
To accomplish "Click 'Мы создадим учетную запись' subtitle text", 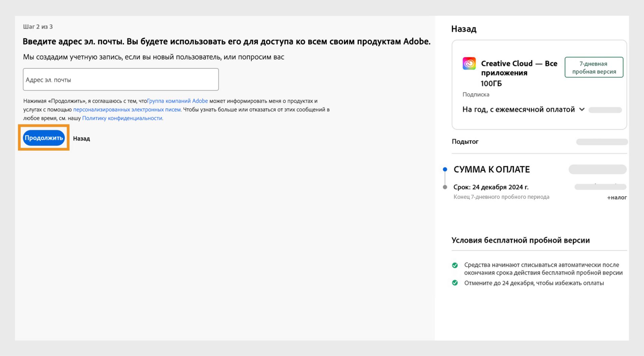I will 154,57.
